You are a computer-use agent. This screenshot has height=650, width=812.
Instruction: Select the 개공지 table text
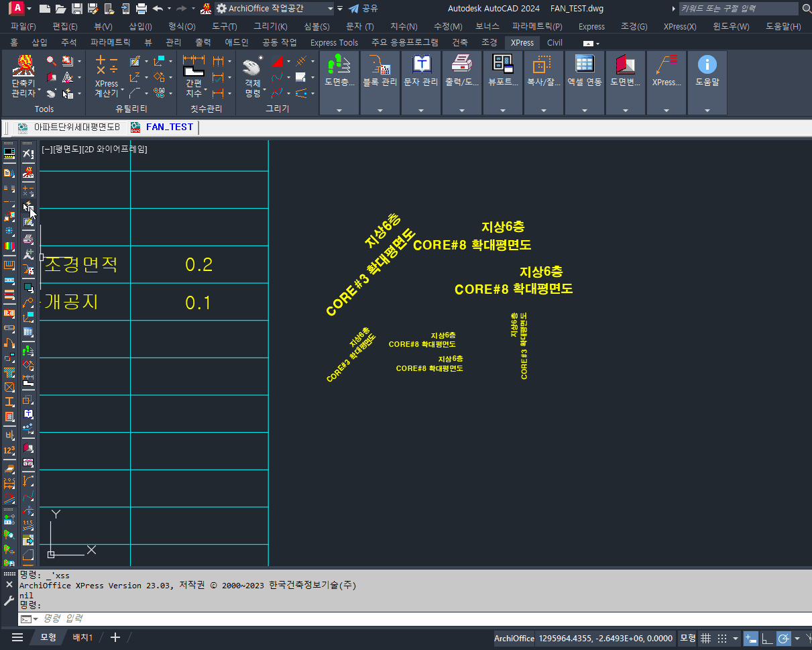pyautogui.click(x=71, y=303)
